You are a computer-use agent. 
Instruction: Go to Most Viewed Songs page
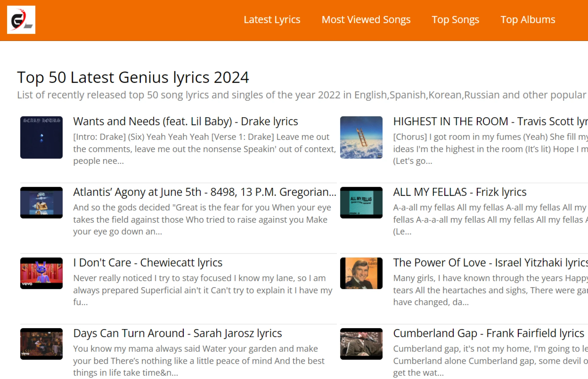(366, 20)
